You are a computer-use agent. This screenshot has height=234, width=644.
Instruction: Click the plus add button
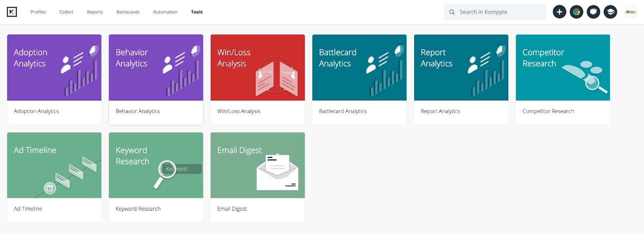(x=559, y=12)
